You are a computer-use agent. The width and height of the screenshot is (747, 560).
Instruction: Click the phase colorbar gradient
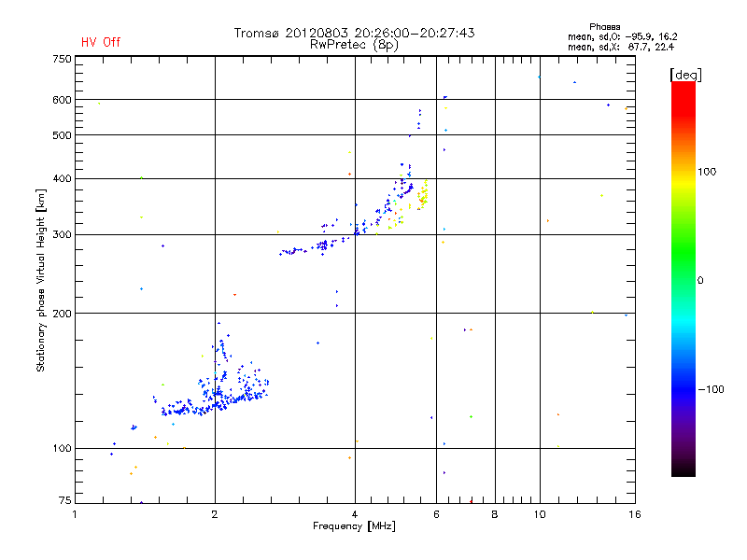[x=684, y=278]
